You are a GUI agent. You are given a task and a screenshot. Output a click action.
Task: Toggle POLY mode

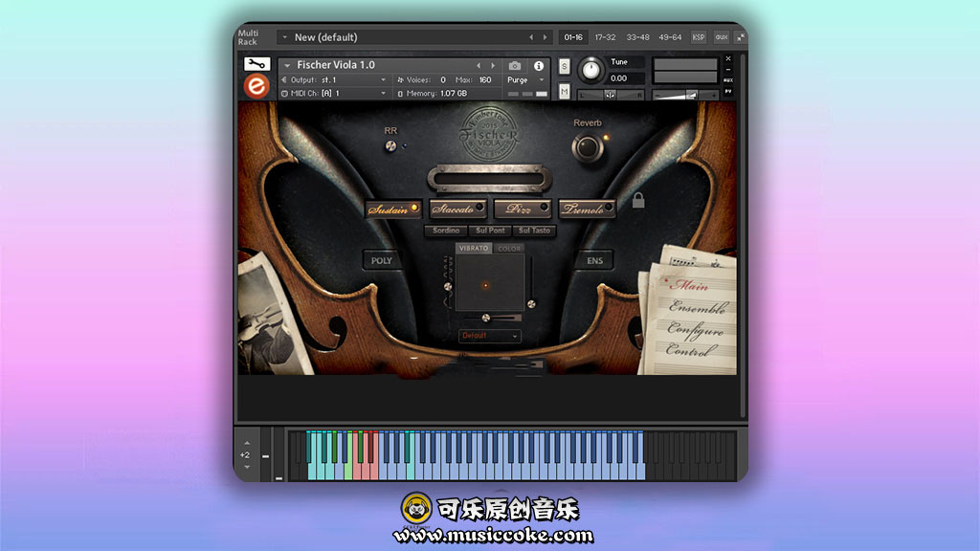click(x=381, y=260)
